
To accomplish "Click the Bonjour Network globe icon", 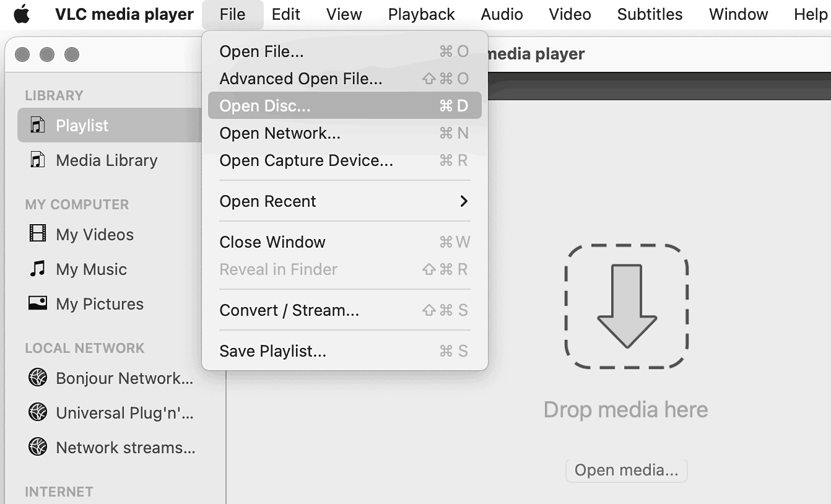I will point(38,378).
